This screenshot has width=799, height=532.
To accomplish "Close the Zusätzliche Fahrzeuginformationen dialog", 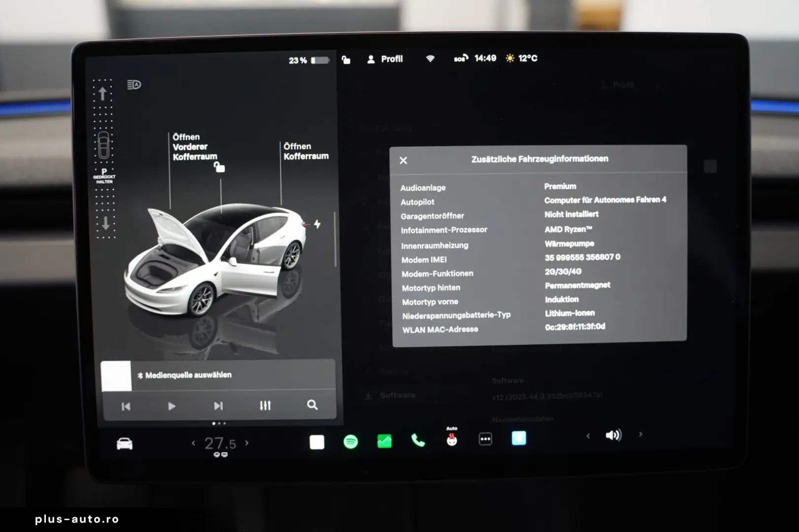I will tap(403, 160).
